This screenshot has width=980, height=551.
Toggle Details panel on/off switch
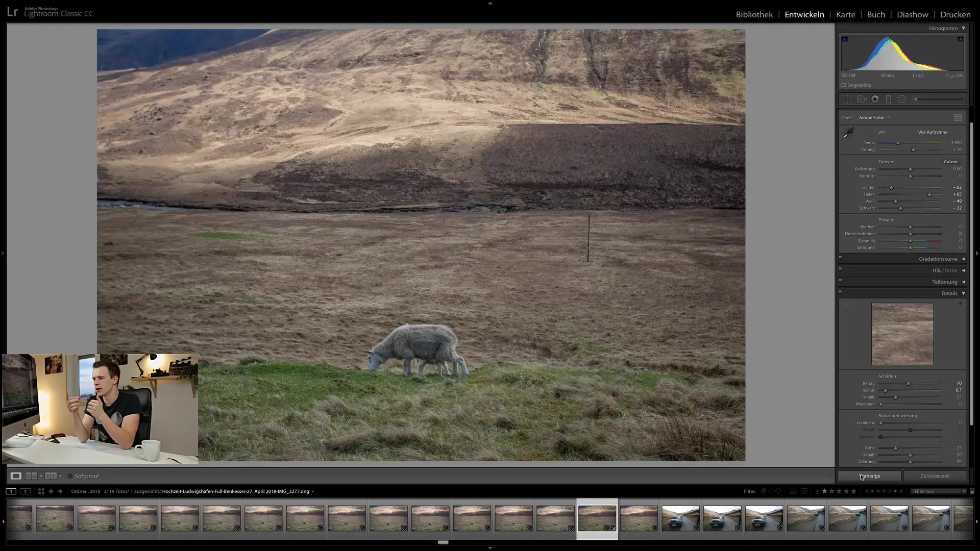coord(840,292)
